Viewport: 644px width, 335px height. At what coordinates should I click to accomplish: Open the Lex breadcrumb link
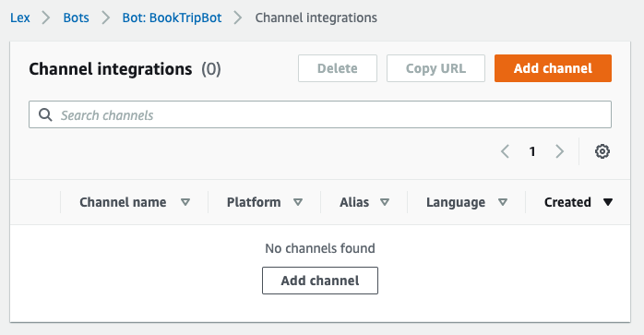(20, 18)
